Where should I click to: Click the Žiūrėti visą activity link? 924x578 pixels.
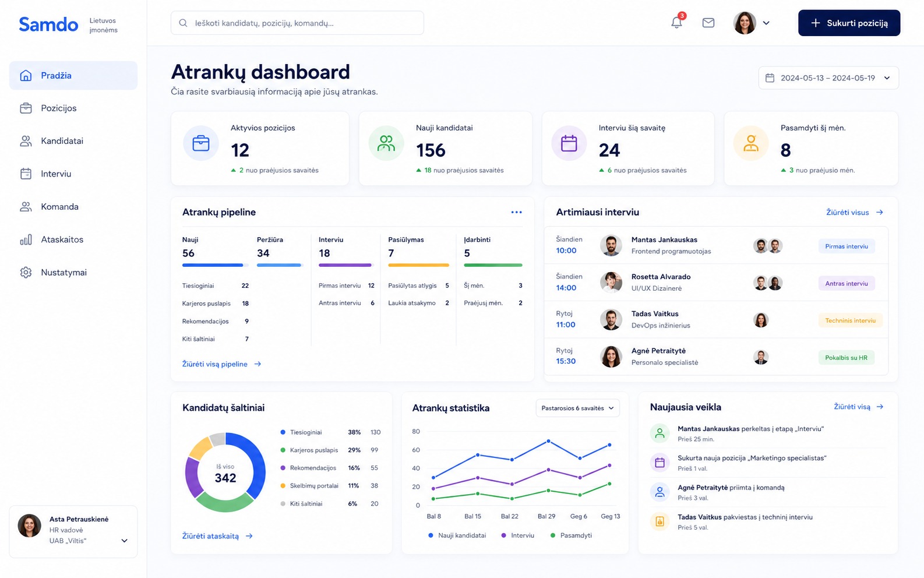pyautogui.click(x=859, y=407)
